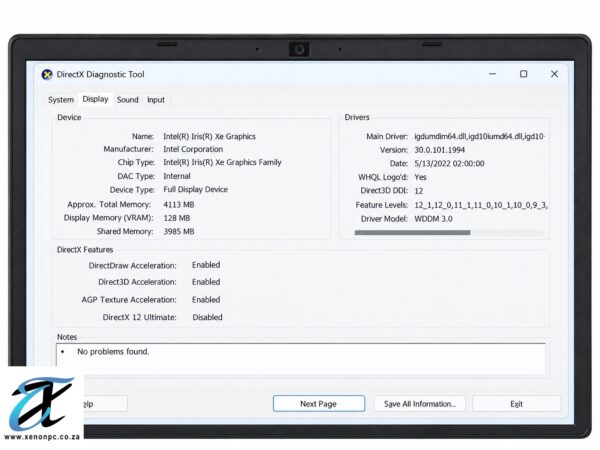Click shared memory value 3985 MB
Viewport: 600px width, 450px height.
pyautogui.click(x=179, y=232)
